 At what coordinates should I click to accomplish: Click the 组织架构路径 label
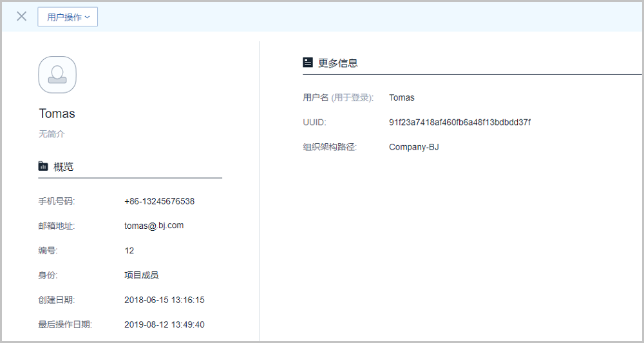(329, 147)
